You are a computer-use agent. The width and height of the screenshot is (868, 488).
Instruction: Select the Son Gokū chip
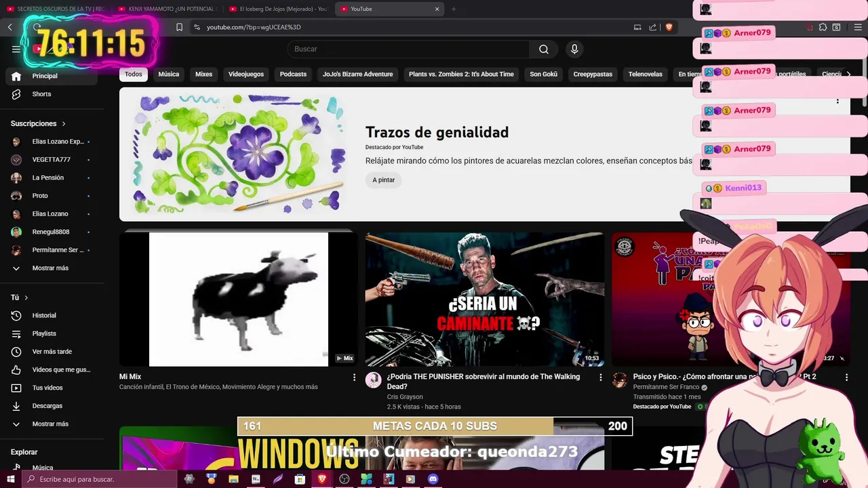543,74
